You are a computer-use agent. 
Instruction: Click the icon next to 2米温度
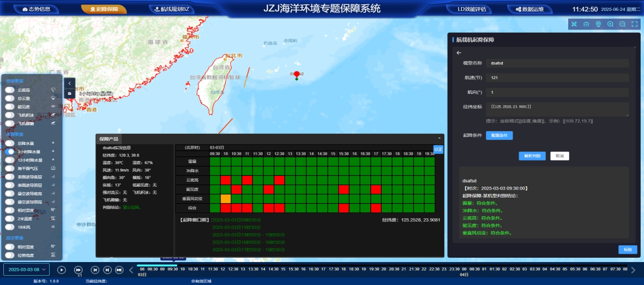click(52, 218)
